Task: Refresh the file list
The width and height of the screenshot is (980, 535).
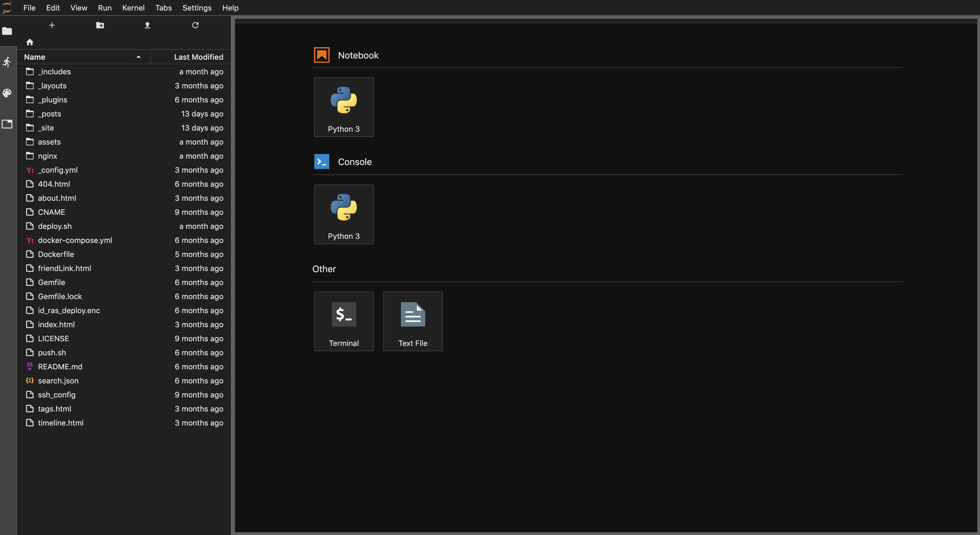Action: [195, 25]
